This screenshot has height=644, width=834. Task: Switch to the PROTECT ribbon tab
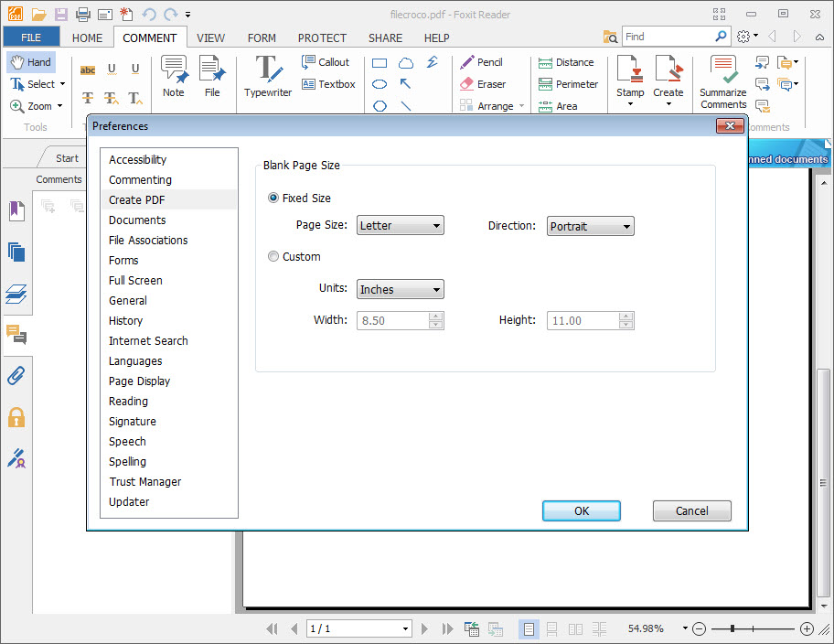click(x=322, y=38)
